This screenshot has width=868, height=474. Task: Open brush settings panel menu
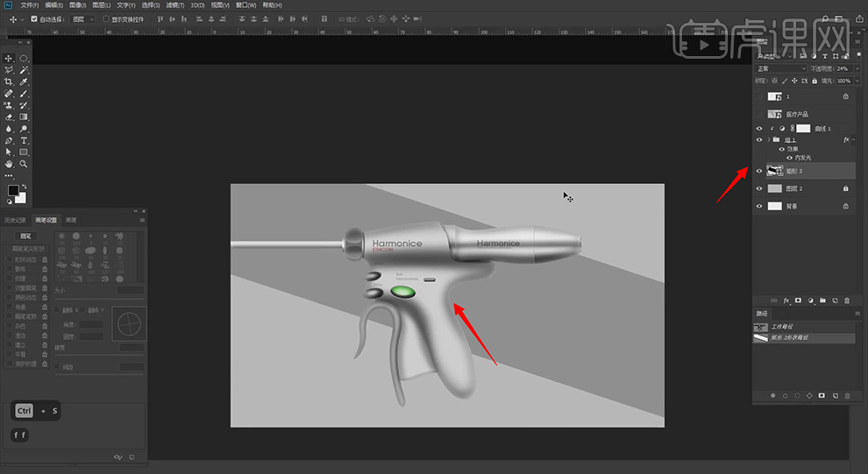tap(142, 220)
